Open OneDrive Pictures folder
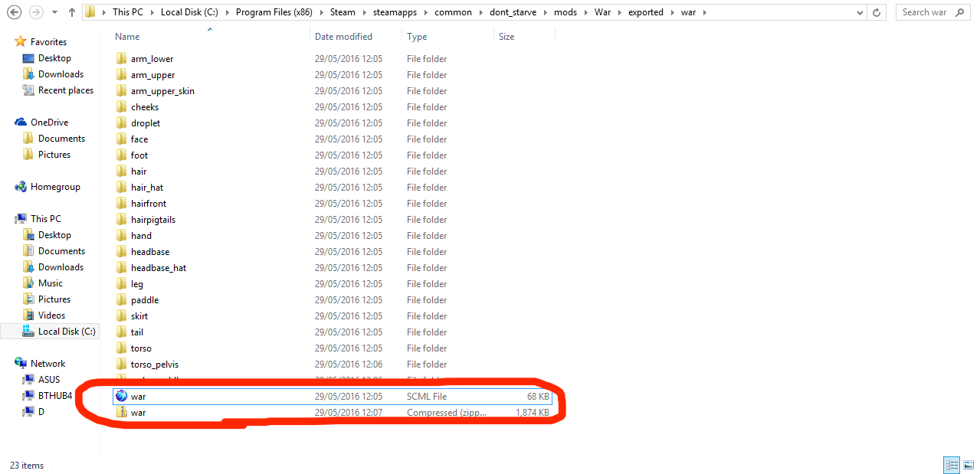 point(54,155)
